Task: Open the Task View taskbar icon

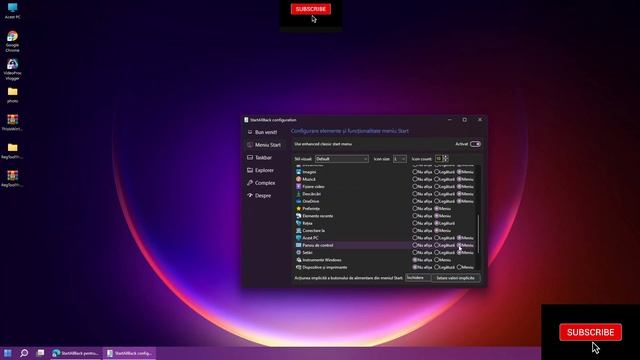Action: pos(40,353)
